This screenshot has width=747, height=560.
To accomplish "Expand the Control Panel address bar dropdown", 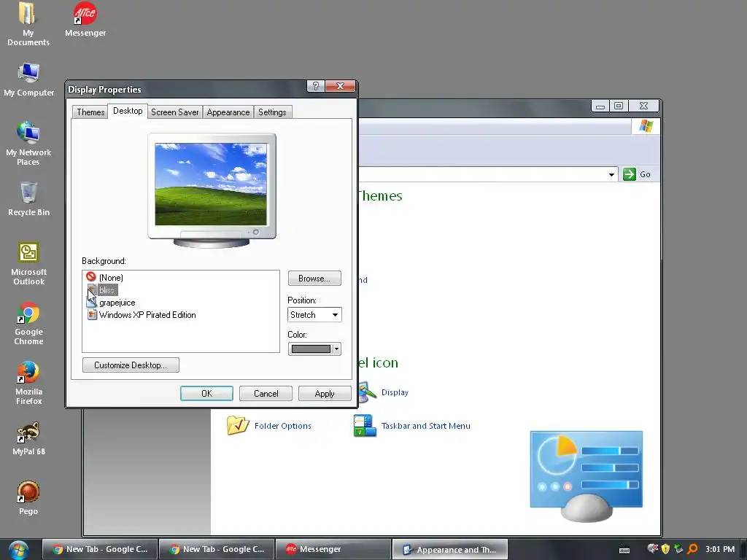I will 611,175.
